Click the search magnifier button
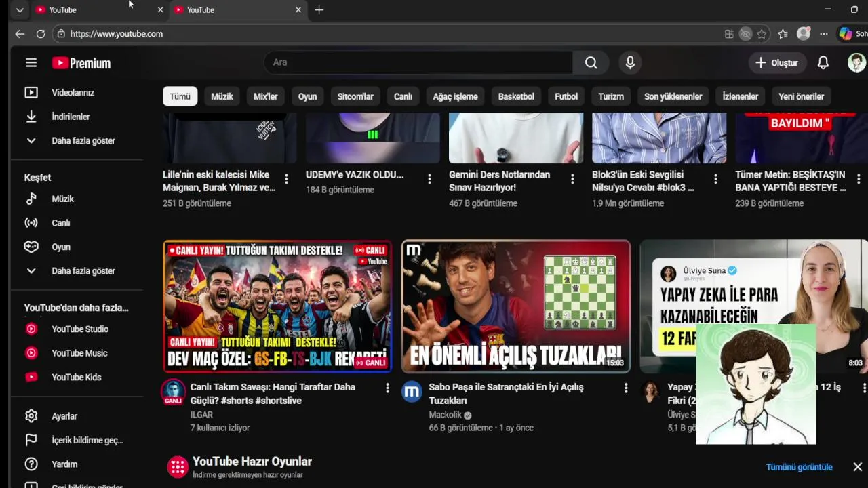The height and width of the screenshot is (488, 868). pyautogui.click(x=591, y=62)
